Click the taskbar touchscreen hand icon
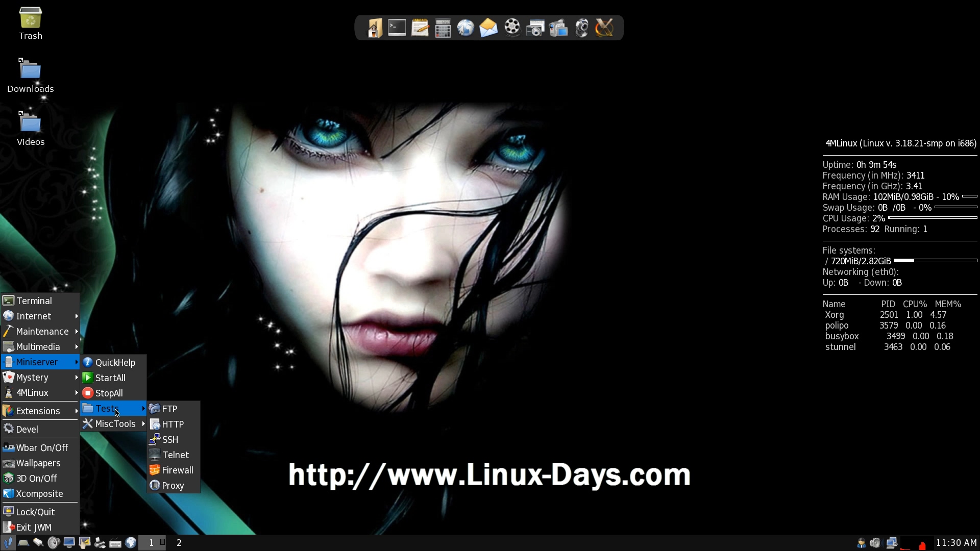The width and height of the screenshot is (980, 551). coord(84,543)
